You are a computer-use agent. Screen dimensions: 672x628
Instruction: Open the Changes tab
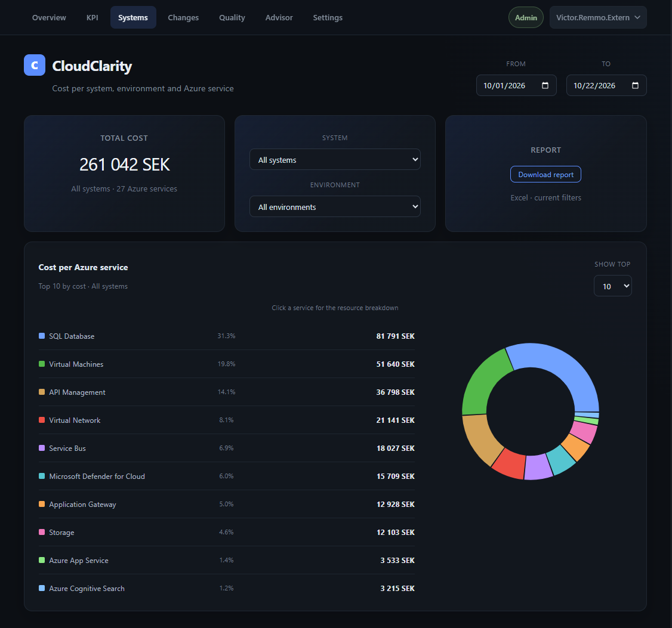click(183, 17)
